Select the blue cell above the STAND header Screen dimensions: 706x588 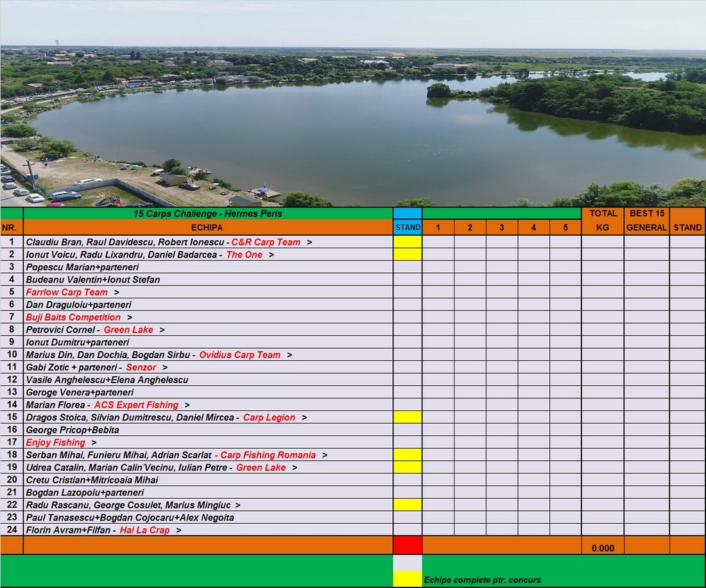pos(408,213)
